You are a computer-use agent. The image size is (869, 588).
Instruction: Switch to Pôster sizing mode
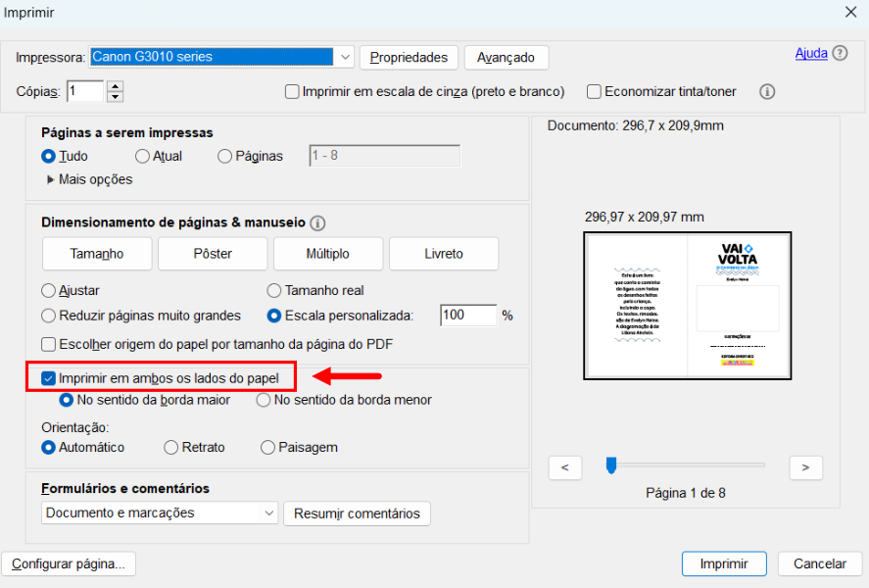pos(212,254)
